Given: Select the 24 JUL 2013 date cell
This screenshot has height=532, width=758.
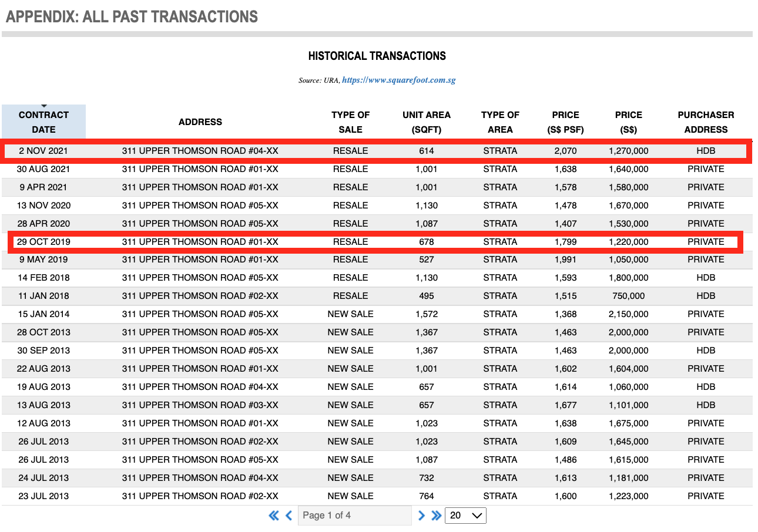Looking at the screenshot, I should click(43, 478).
